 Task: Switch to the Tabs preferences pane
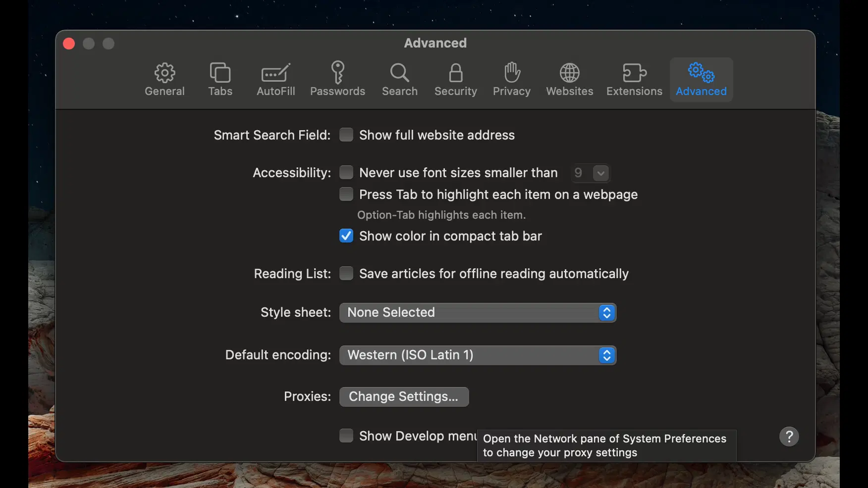tap(220, 79)
